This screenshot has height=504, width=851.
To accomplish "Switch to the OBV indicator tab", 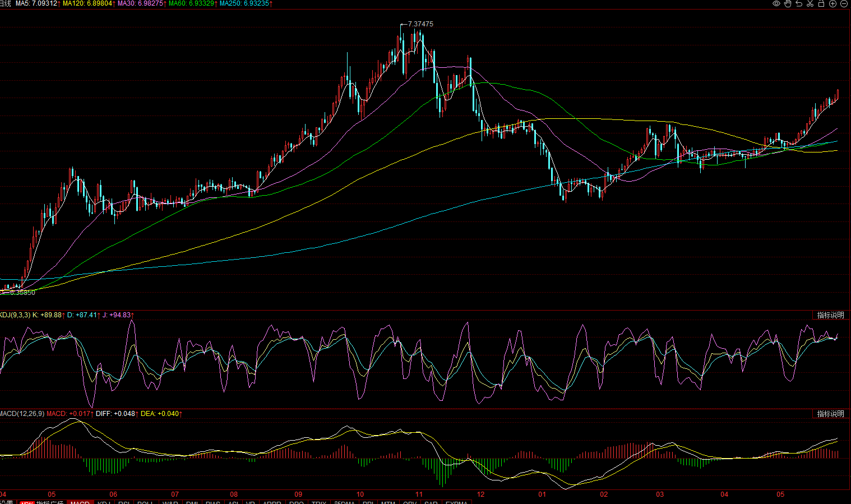I will (410, 502).
